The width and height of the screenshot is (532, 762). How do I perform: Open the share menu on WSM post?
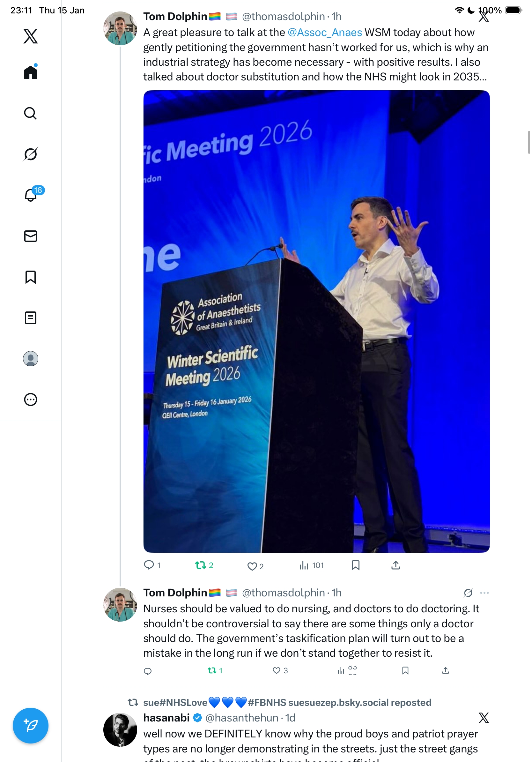tap(396, 565)
